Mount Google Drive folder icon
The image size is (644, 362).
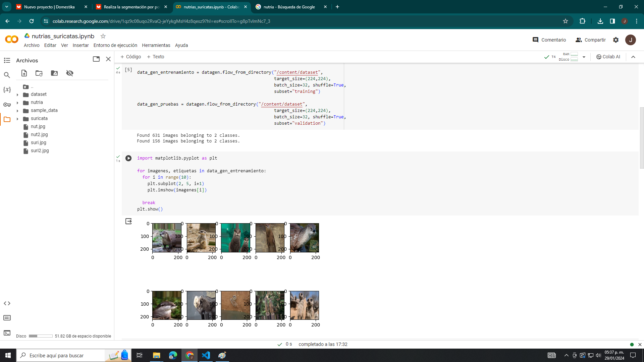pyautogui.click(x=54, y=73)
